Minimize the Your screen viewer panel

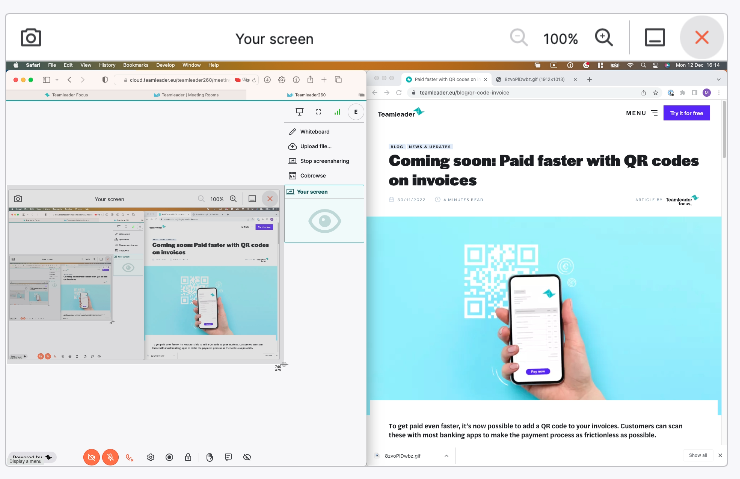655,38
